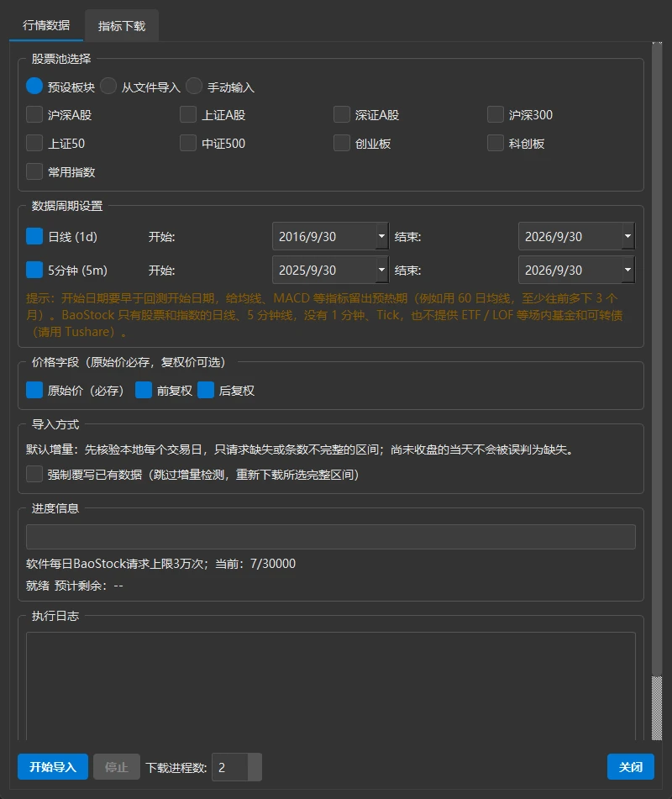This screenshot has height=799, width=672.
Task: Enable the 创业板 checkbox
Action: click(x=342, y=143)
